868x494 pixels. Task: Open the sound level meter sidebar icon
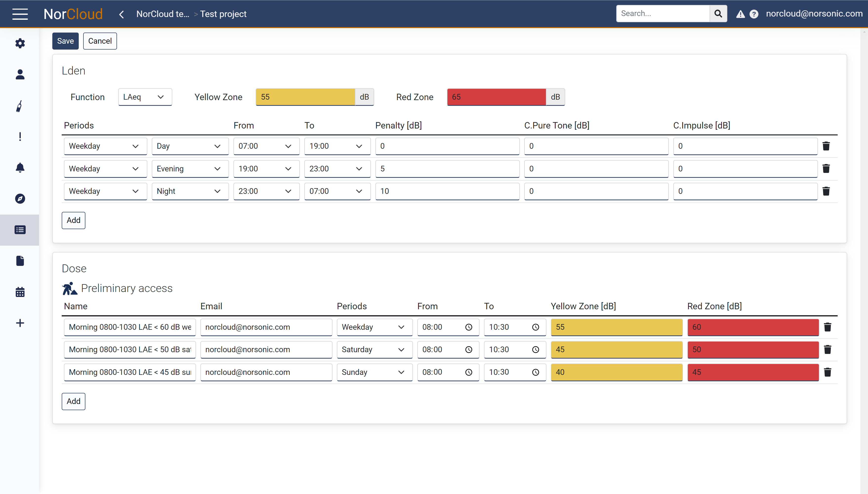(x=20, y=106)
